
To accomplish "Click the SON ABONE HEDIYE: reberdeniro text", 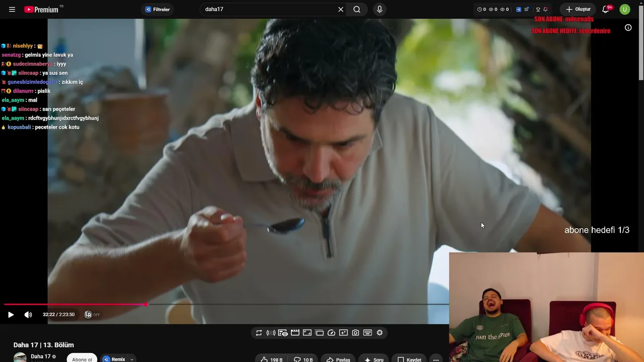I will pyautogui.click(x=571, y=31).
